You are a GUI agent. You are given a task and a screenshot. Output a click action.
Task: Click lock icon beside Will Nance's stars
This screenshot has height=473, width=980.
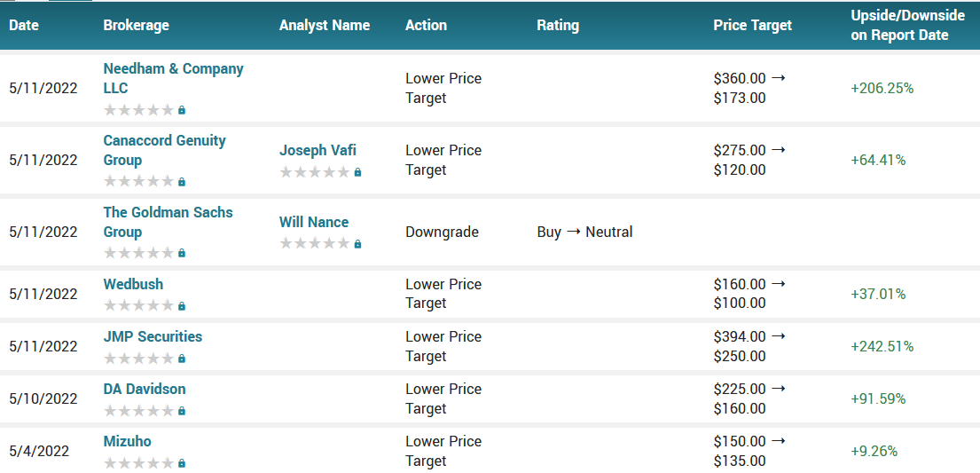tap(357, 244)
